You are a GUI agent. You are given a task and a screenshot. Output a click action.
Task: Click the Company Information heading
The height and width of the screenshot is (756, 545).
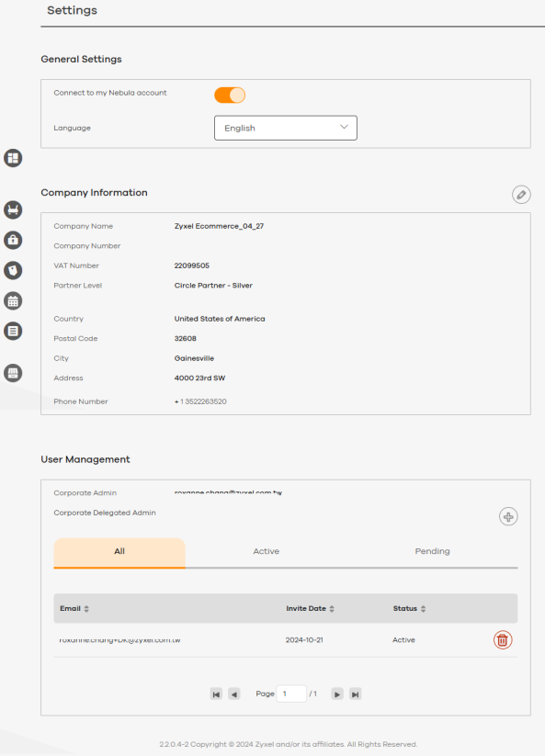(x=94, y=193)
